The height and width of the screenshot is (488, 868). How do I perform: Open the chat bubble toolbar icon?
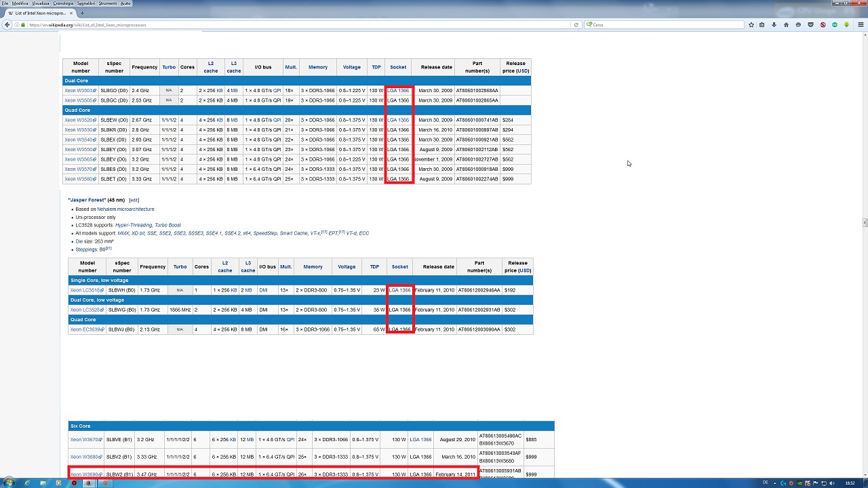click(798, 24)
